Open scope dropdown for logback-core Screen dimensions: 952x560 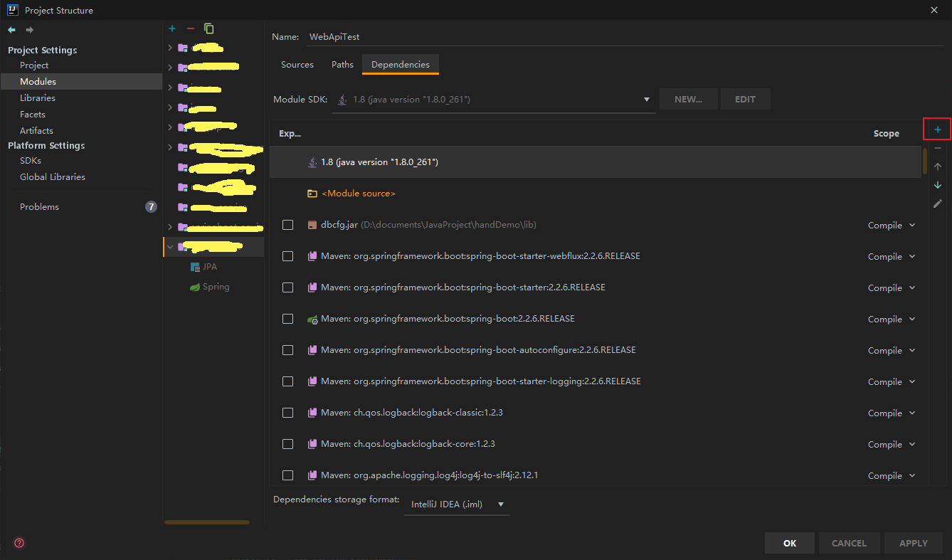pyautogui.click(x=892, y=445)
